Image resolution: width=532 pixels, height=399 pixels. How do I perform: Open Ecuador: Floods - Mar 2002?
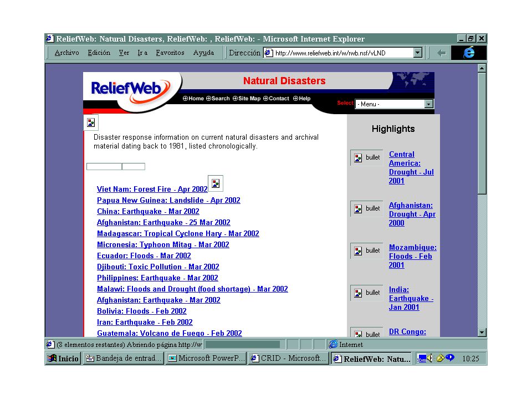tap(144, 256)
